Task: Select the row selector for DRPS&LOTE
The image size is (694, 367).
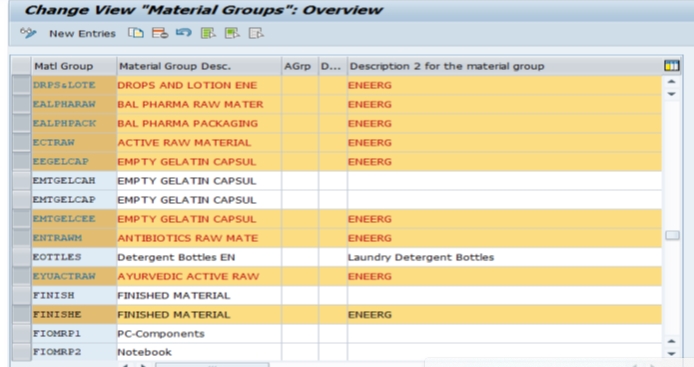Action: pyautogui.click(x=21, y=85)
